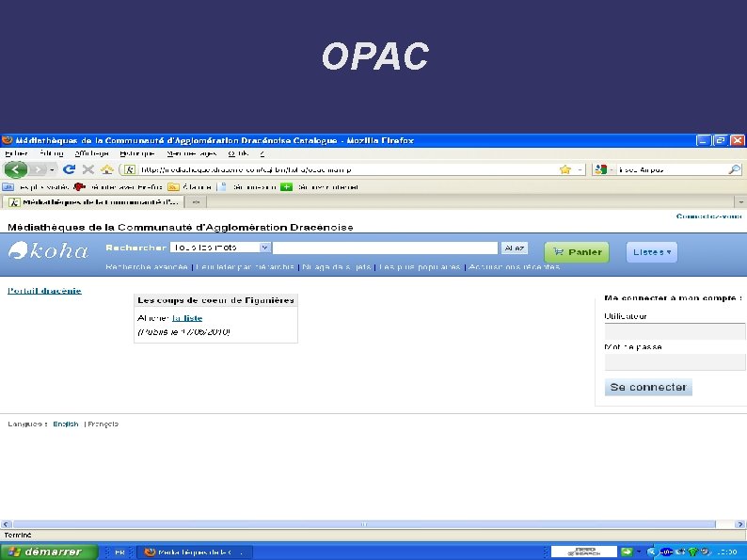Screen dimensions: 747x560
Task: Click the Koha catalogue search text field
Action: click(x=386, y=248)
